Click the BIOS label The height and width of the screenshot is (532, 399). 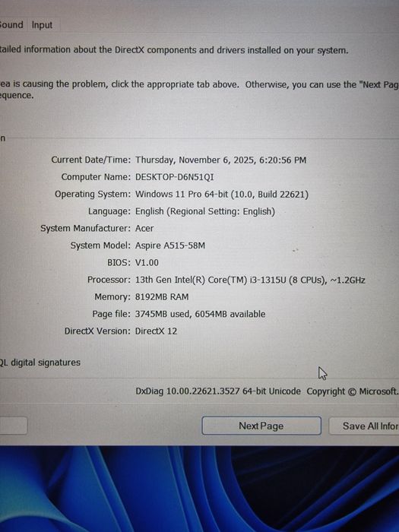(119, 263)
